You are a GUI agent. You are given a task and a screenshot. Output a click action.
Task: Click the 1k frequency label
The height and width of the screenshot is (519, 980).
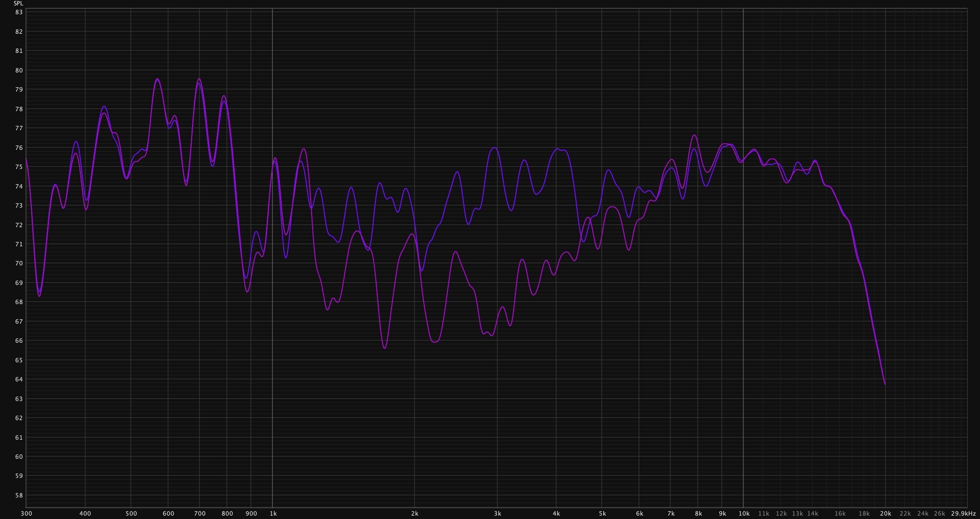(273, 514)
